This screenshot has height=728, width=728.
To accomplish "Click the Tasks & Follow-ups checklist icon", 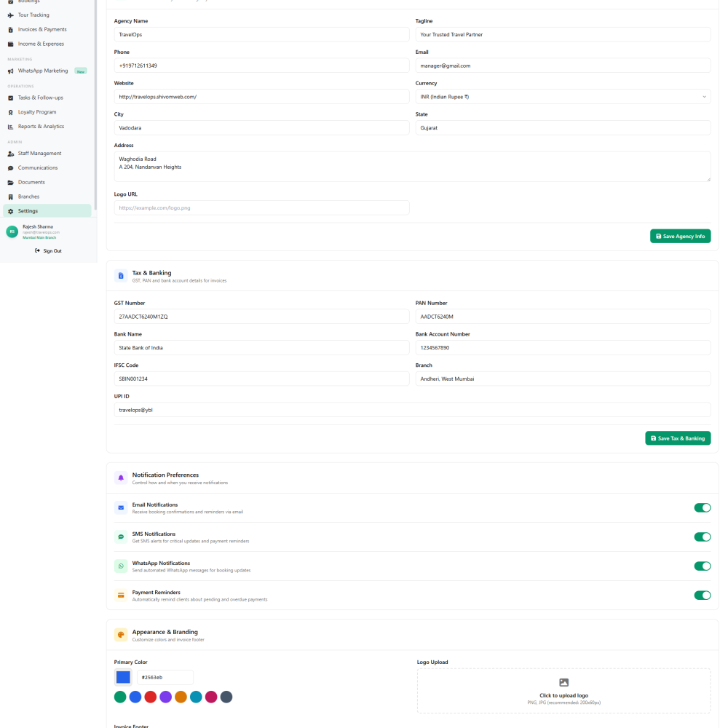I will (11, 98).
